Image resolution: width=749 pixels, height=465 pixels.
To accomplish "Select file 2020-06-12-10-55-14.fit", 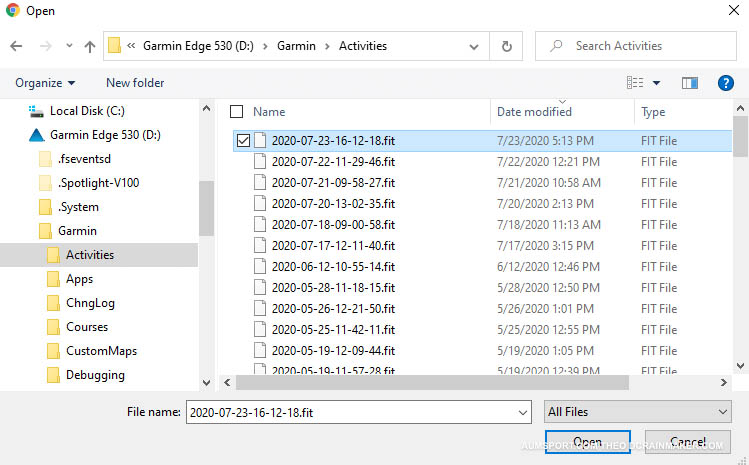I will tap(333, 267).
